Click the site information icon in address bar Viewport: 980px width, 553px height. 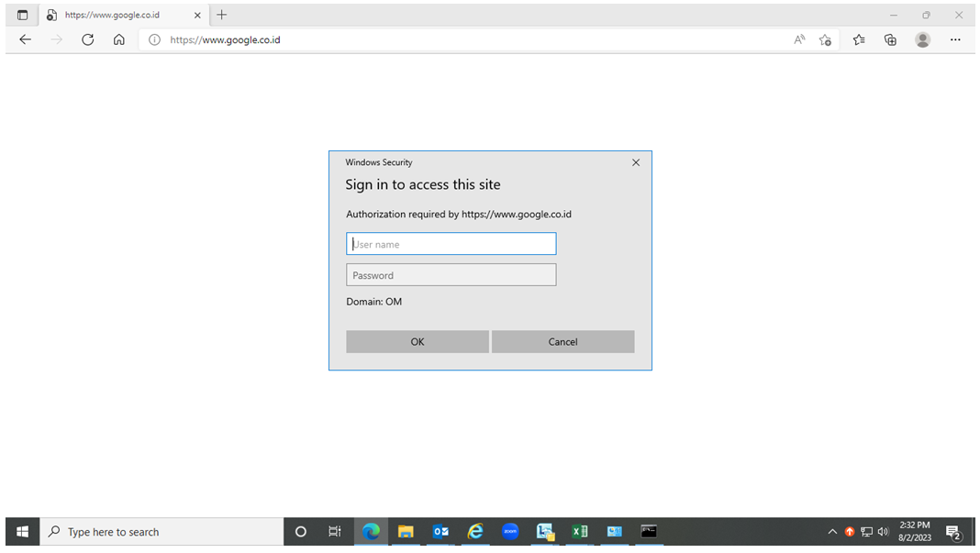pos(154,39)
